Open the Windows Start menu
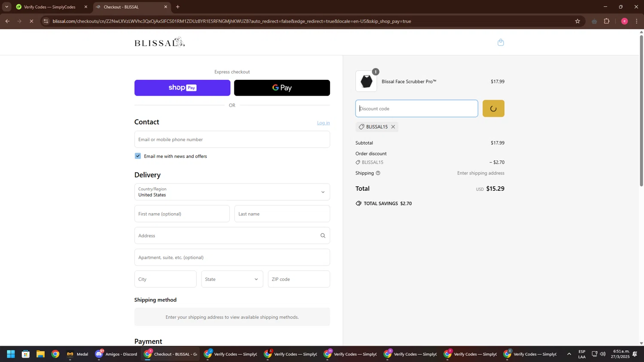 coord(11,354)
